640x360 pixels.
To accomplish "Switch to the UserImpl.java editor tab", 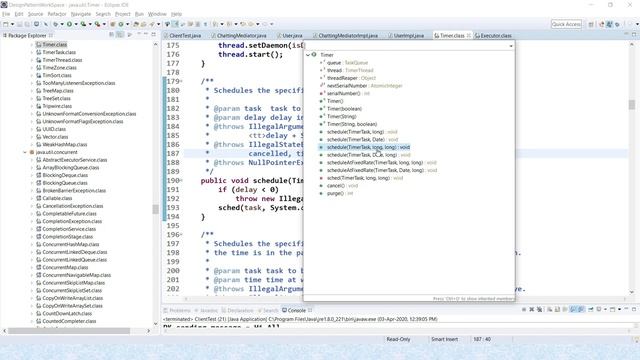I will tap(408, 36).
